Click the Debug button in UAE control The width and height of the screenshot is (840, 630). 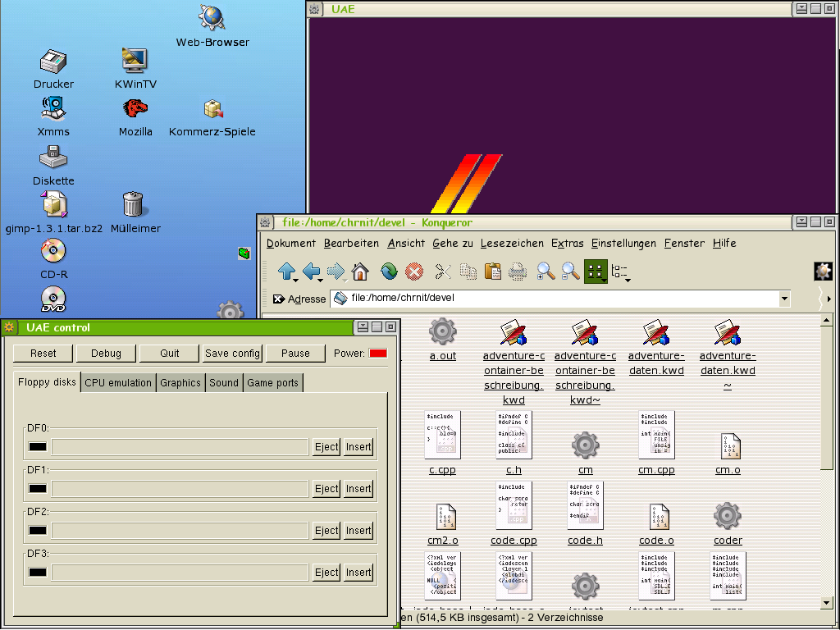pos(106,353)
